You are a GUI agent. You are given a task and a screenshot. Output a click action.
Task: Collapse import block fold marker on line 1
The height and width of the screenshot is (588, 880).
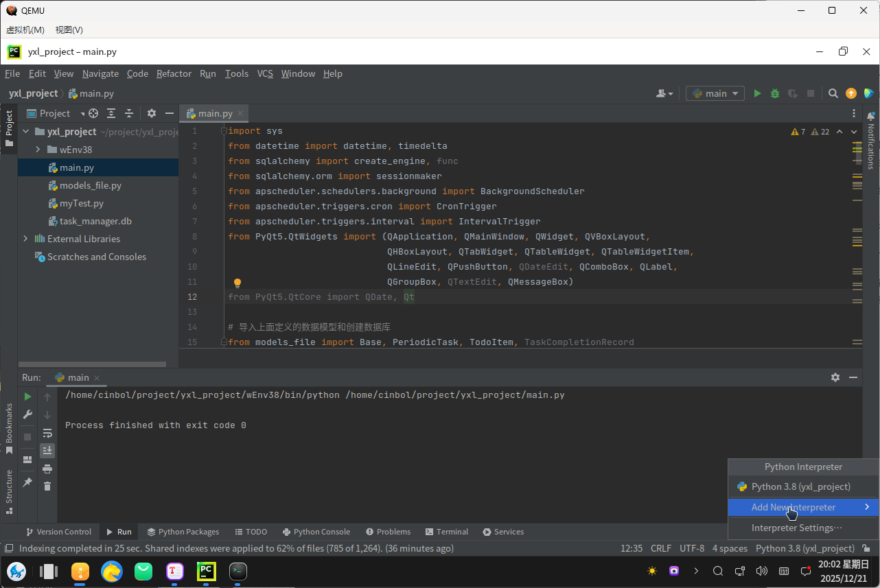click(224, 131)
